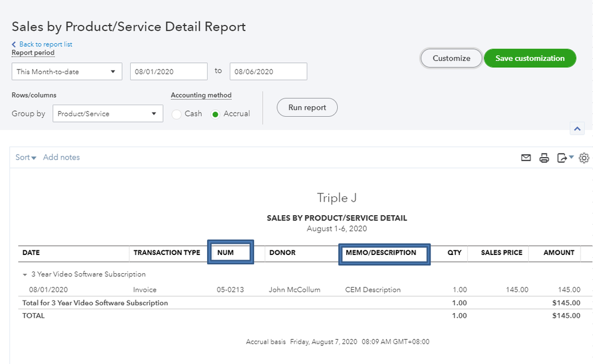593x364 pixels.
Task: Run the report
Action: tap(307, 107)
